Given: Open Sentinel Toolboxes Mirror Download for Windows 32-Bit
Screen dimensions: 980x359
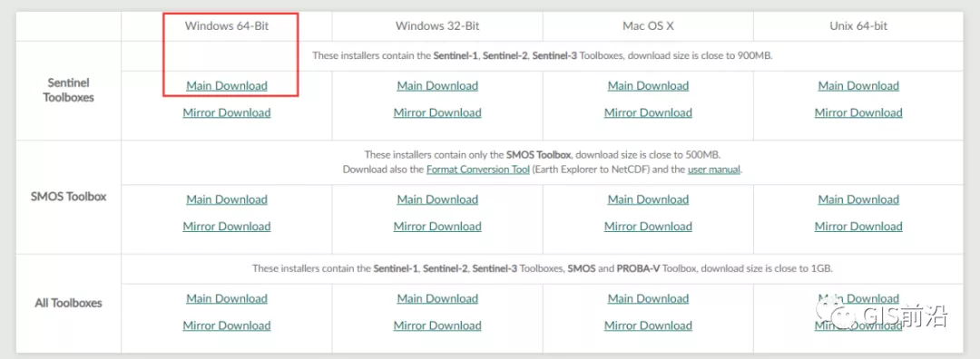Looking at the screenshot, I should [437, 113].
